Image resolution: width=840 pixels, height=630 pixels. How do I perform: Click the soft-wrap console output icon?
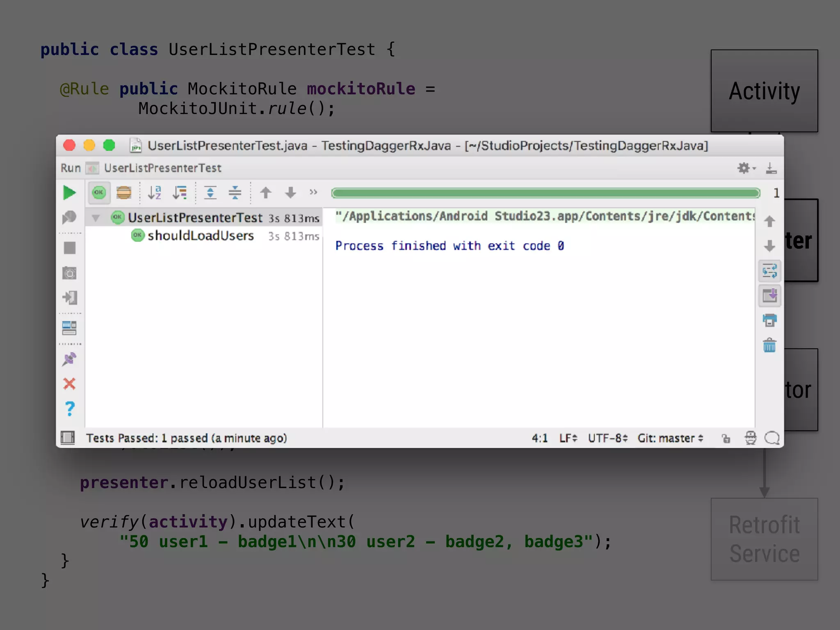769,271
